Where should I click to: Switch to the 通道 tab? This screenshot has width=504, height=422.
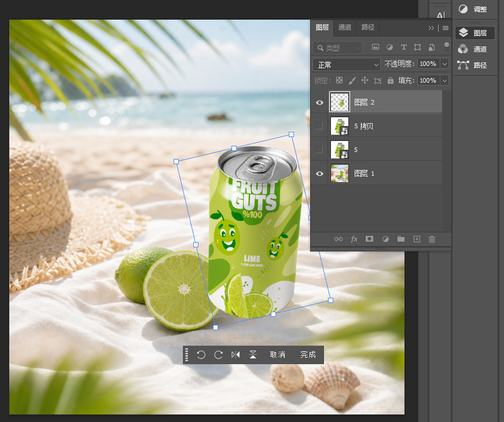point(344,27)
